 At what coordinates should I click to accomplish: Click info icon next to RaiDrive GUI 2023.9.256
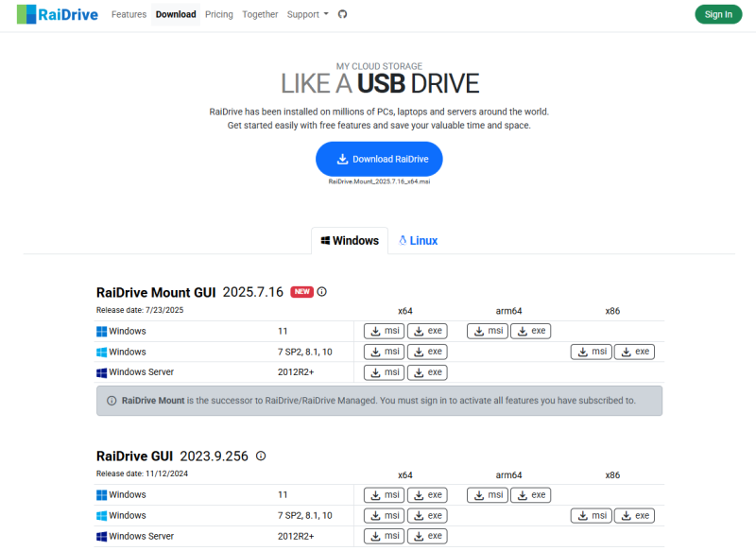click(x=261, y=456)
